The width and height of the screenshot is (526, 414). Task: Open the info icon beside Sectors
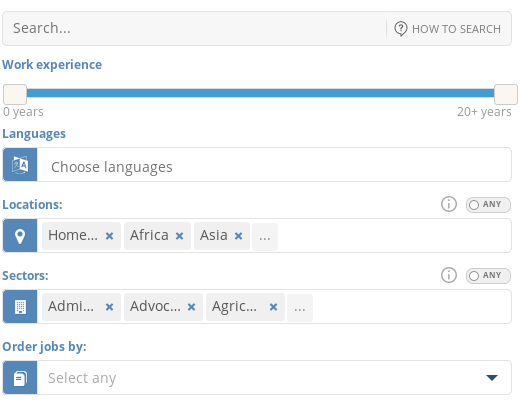pos(449,275)
